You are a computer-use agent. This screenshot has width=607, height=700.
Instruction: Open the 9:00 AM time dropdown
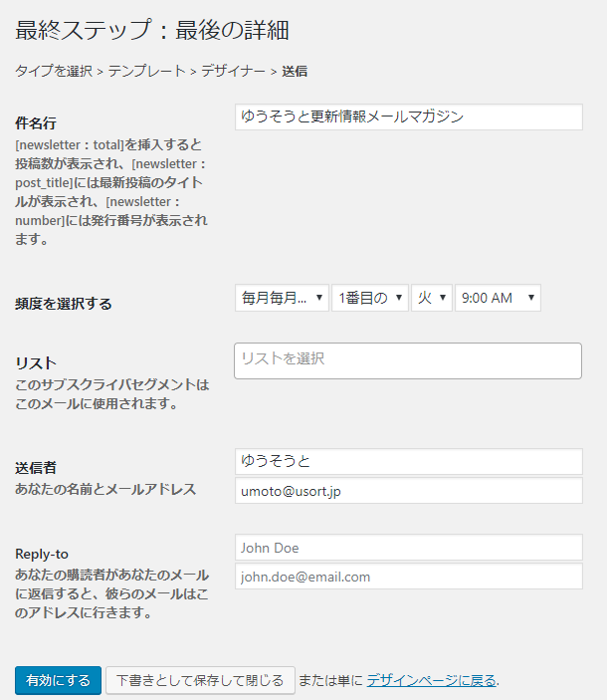click(498, 298)
